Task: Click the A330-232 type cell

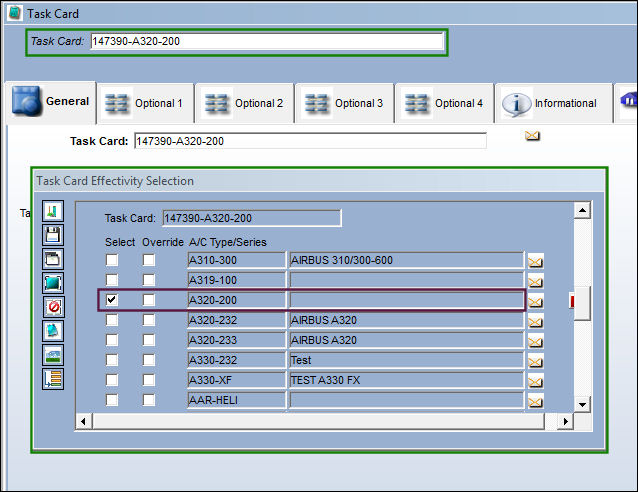Action: pyautogui.click(x=237, y=360)
